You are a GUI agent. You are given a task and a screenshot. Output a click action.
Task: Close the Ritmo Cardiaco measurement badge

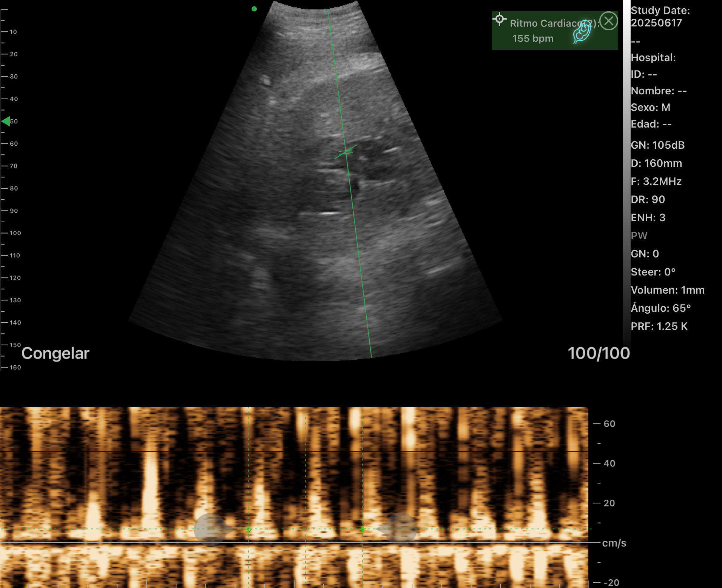pos(608,22)
